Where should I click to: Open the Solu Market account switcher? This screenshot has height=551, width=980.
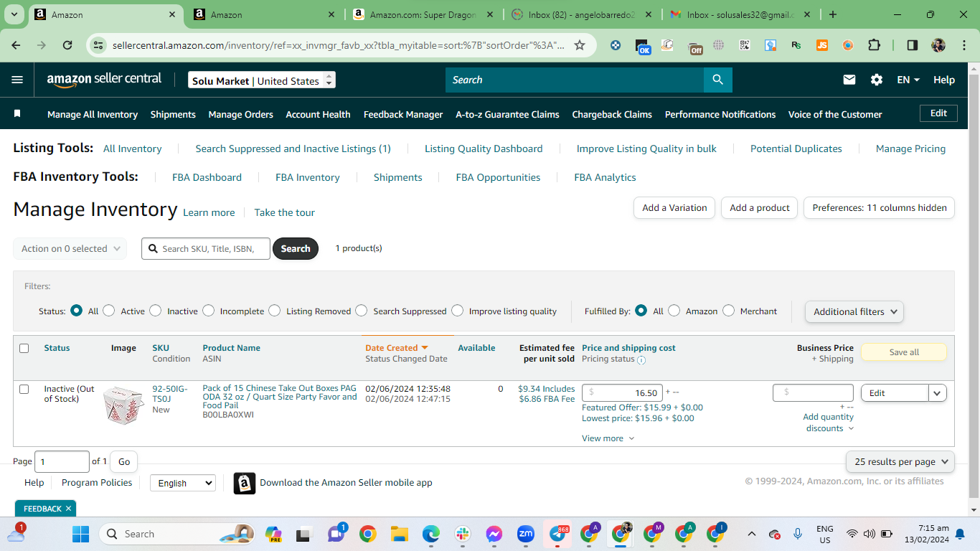pyautogui.click(x=262, y=80)
